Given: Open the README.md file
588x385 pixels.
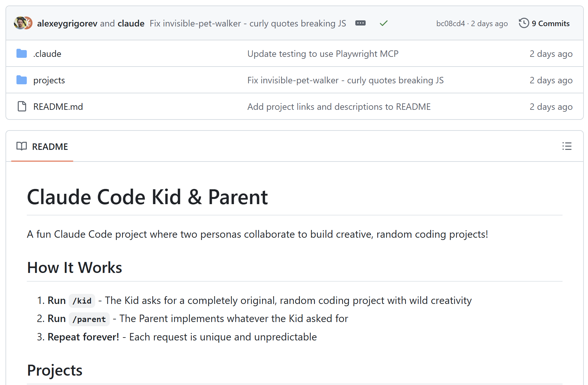Looking at the screenshot, I should (58, 107).
